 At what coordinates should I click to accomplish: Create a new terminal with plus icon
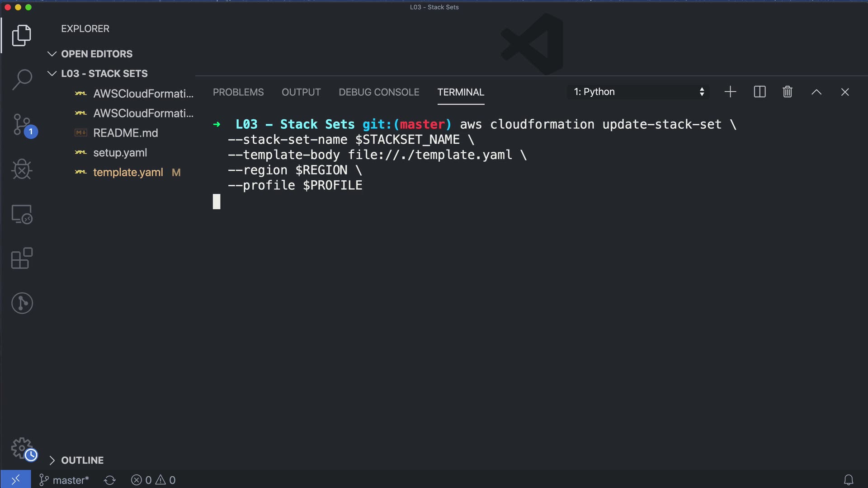(730, 92)
